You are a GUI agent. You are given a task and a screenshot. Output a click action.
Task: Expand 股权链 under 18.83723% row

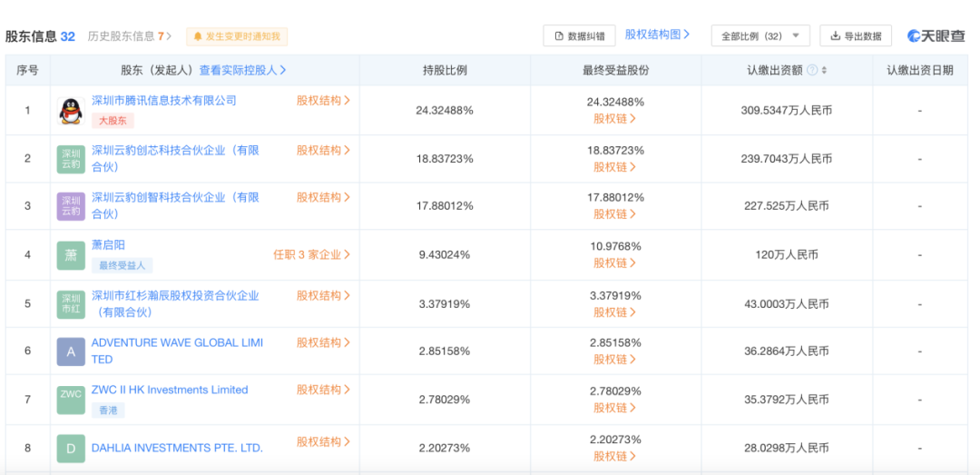(x=614, y=166)
